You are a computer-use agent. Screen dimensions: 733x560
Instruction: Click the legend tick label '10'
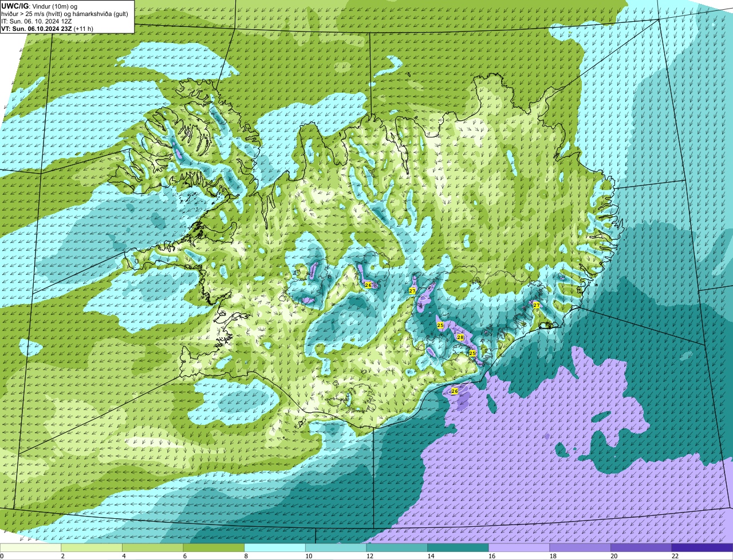pos(309,556)
